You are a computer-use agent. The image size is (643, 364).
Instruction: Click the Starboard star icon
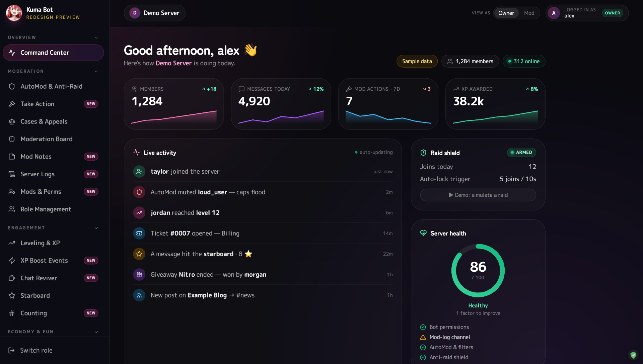(x=12, y=296)
